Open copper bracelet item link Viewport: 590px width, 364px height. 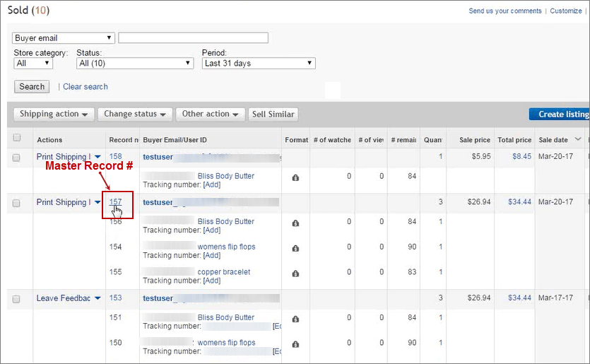(224, 272)
